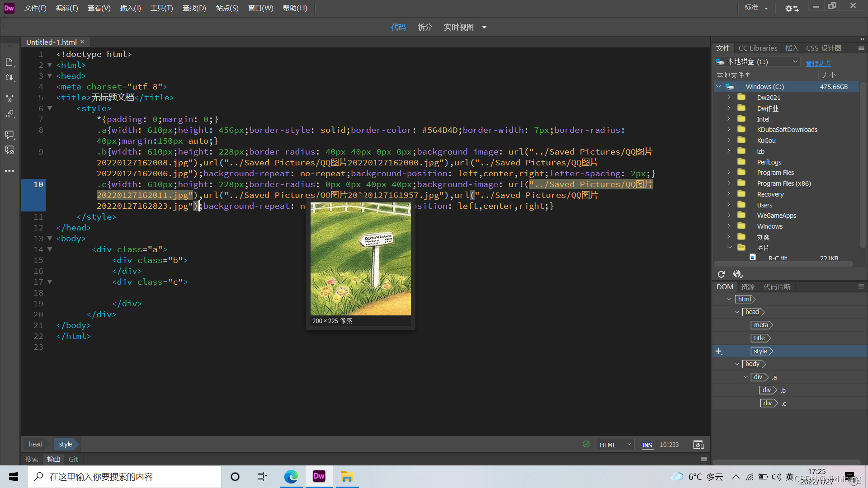Viewport: 868px width, 488px height.
Task: Switch to 拆分 split view
Action: [425, 27]
